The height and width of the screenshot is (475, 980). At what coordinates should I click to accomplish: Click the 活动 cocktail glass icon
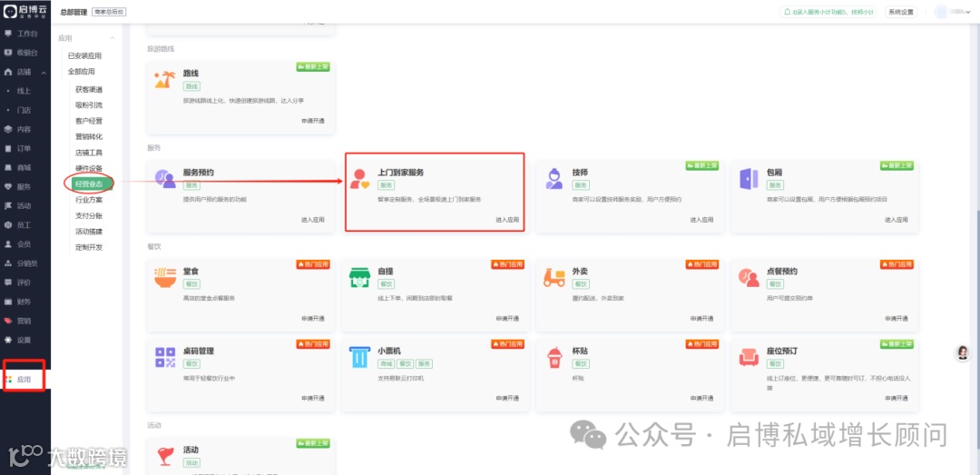point(165,456)
